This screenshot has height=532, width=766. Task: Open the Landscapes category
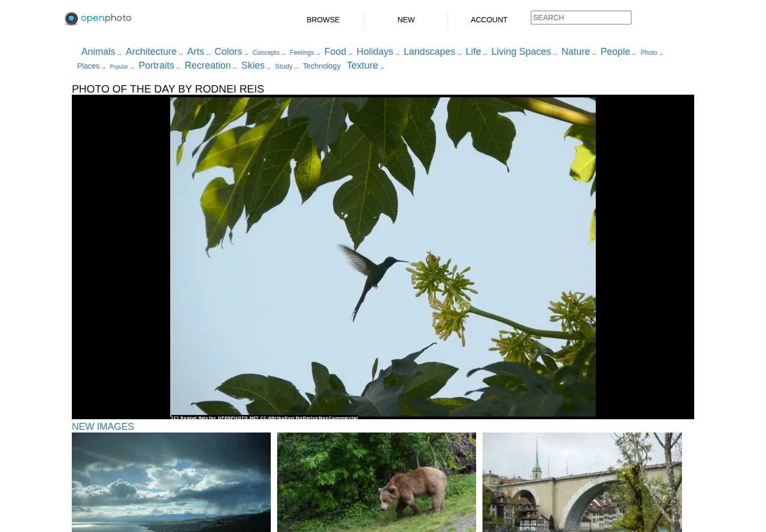pos(429,52)
